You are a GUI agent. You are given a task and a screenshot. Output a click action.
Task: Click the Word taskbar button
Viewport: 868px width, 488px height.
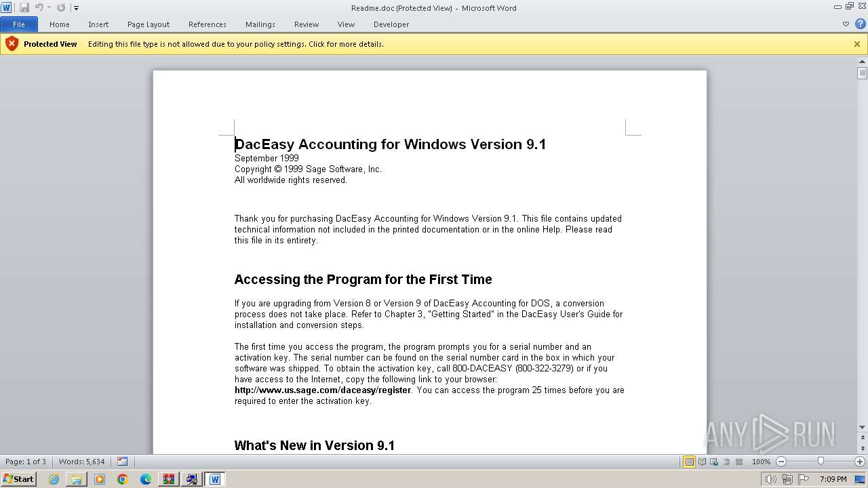(215, 479)
